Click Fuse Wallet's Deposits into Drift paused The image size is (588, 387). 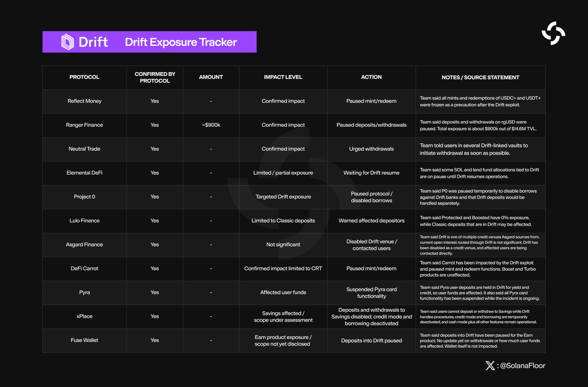coord(371,341)
